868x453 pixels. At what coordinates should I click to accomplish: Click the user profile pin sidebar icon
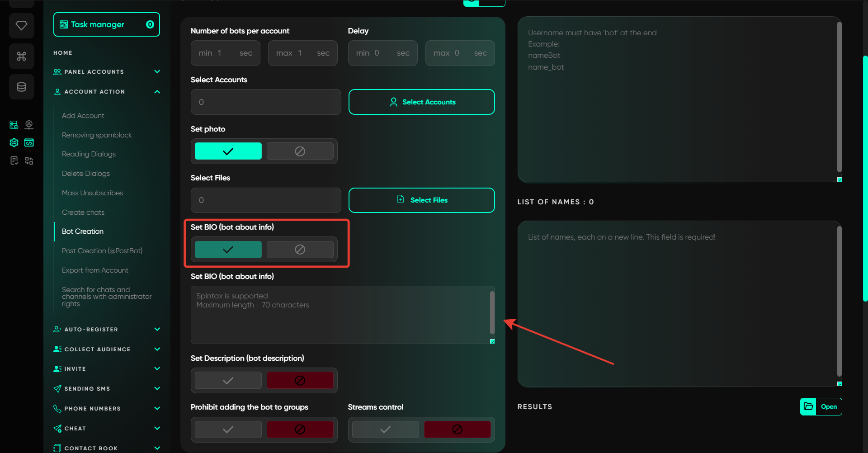(x=29, y=125)
